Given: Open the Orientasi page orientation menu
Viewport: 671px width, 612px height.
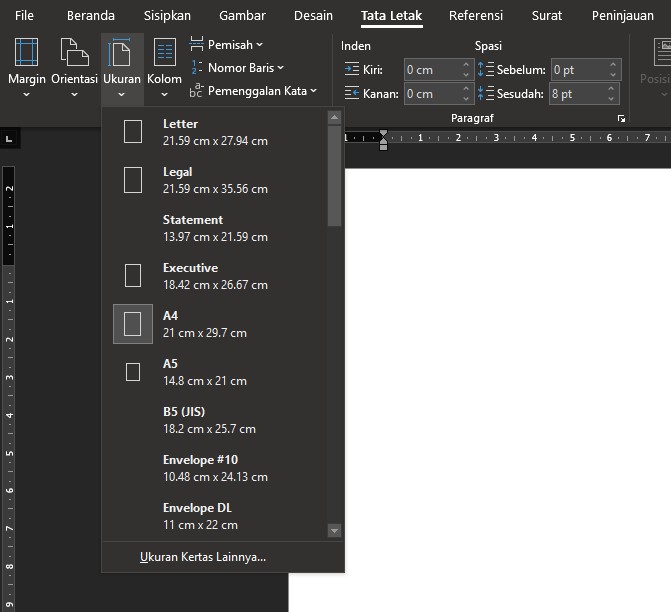Looking at the screenshot, I should (x=74, y=67).
